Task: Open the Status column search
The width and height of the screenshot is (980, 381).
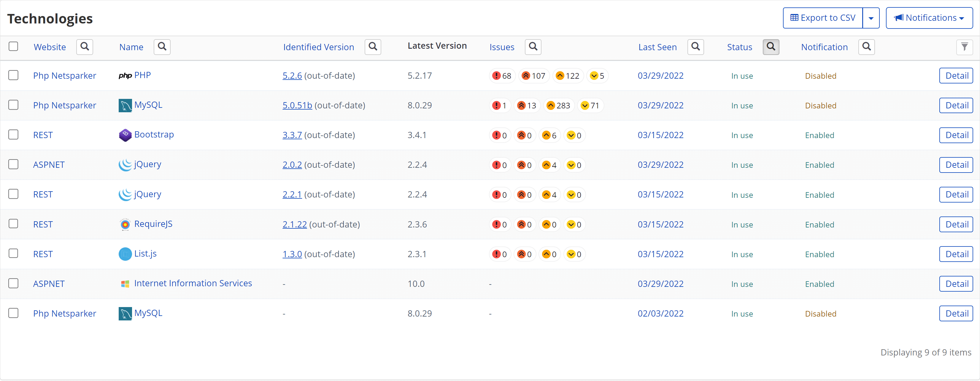Action: tap(771, 47)
